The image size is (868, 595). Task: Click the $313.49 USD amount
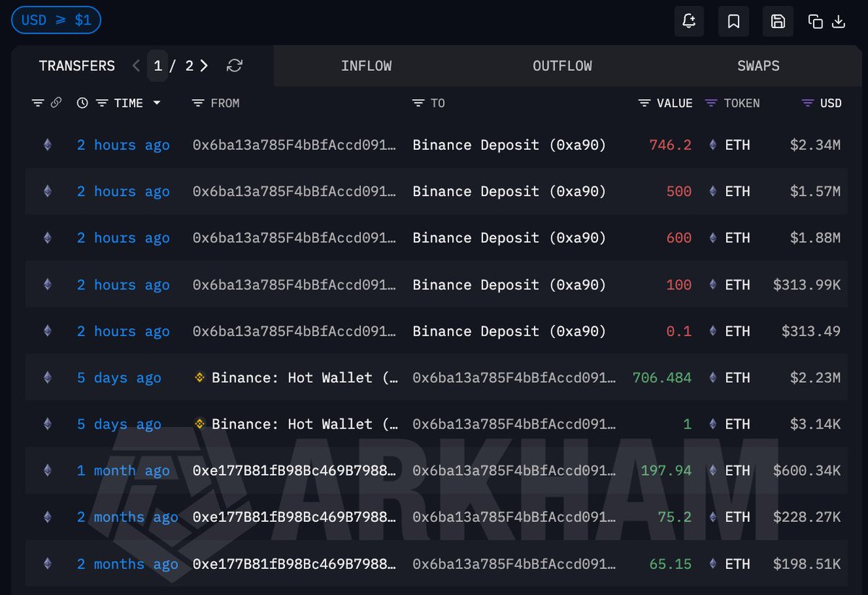pos(811,331)
